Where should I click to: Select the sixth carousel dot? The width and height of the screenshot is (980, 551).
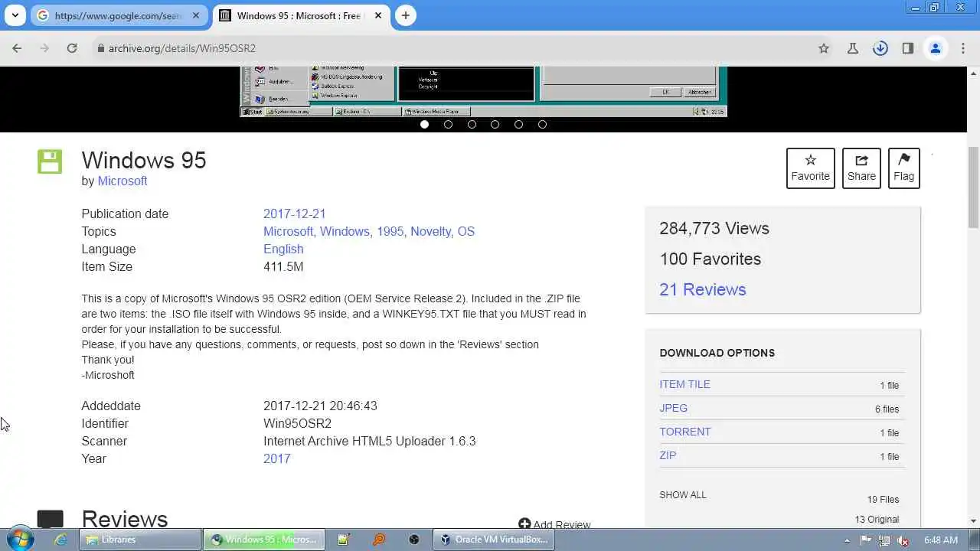pos(542,124)
